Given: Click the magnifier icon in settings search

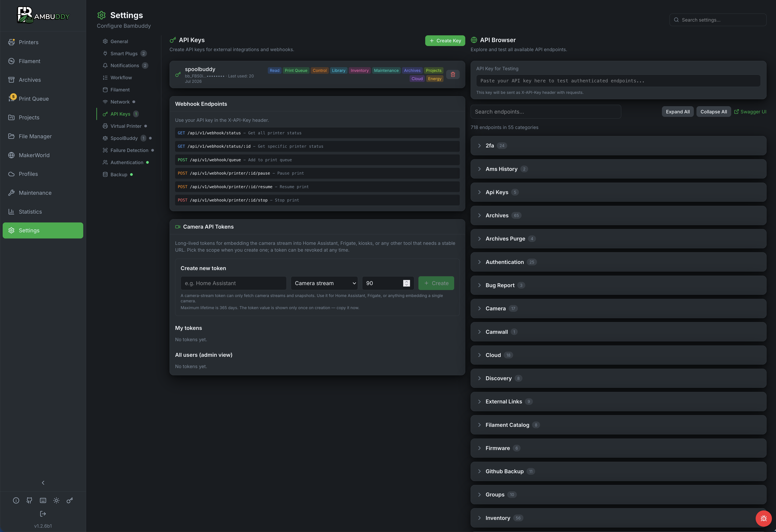Looking at the screenshot, I should (x=676, y=20).
